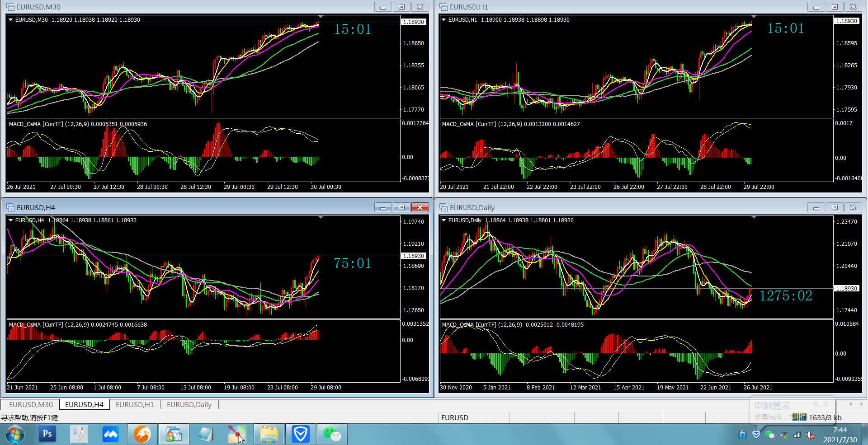Expand the triangle beside EURUSD,M30 chart title

(10, 19)
